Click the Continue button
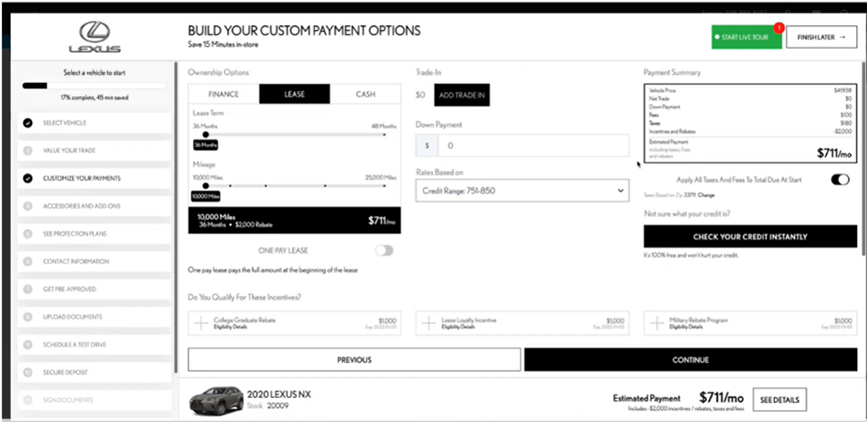This screenshot has width=867, height=422. tap(691, 360)
